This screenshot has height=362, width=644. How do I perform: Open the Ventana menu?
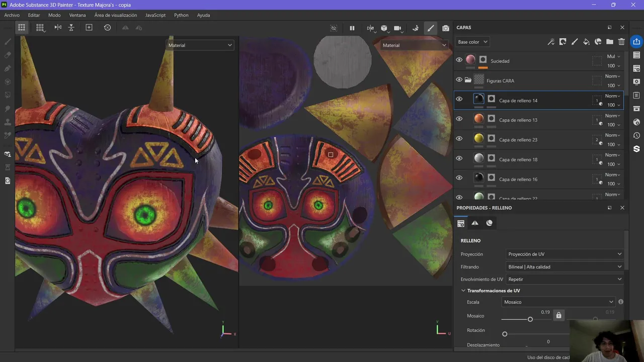[x=77, y=15]
